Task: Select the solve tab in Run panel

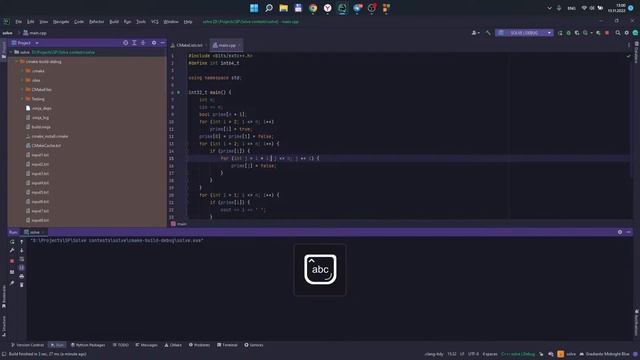Action: [x=34, y=232]
